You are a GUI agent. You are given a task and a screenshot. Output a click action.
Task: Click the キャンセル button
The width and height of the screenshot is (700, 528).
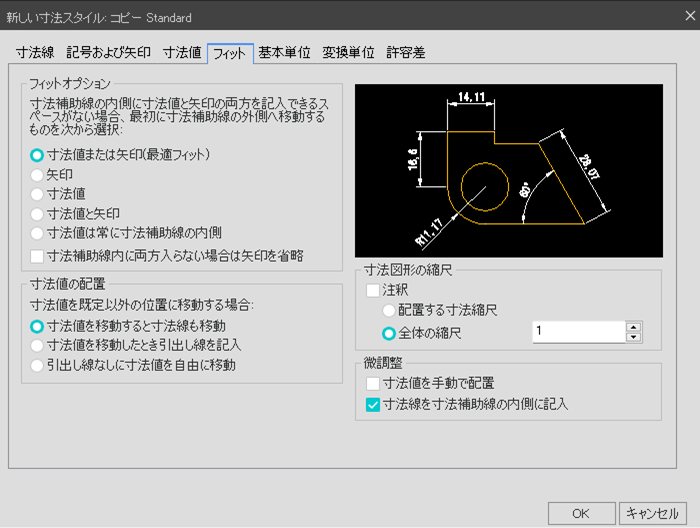coord(652,514)
